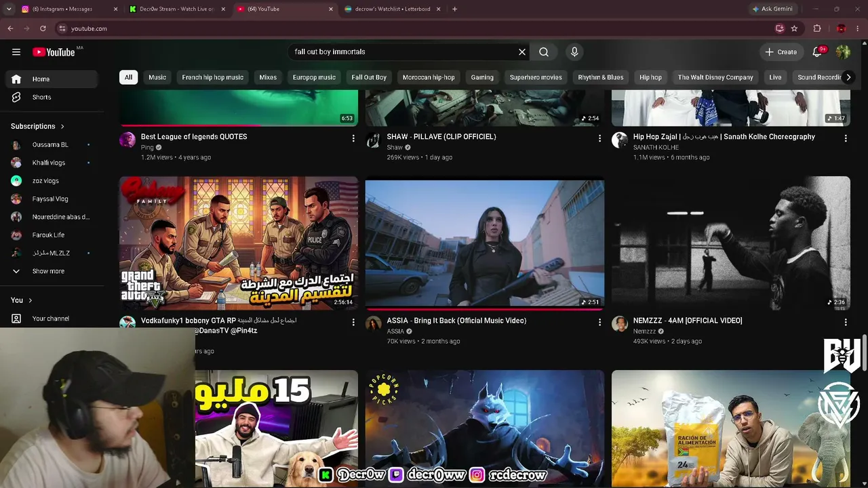Click the Ask Gemini button
This screenshot has width=868, height=488.
[x=772, y=9]
